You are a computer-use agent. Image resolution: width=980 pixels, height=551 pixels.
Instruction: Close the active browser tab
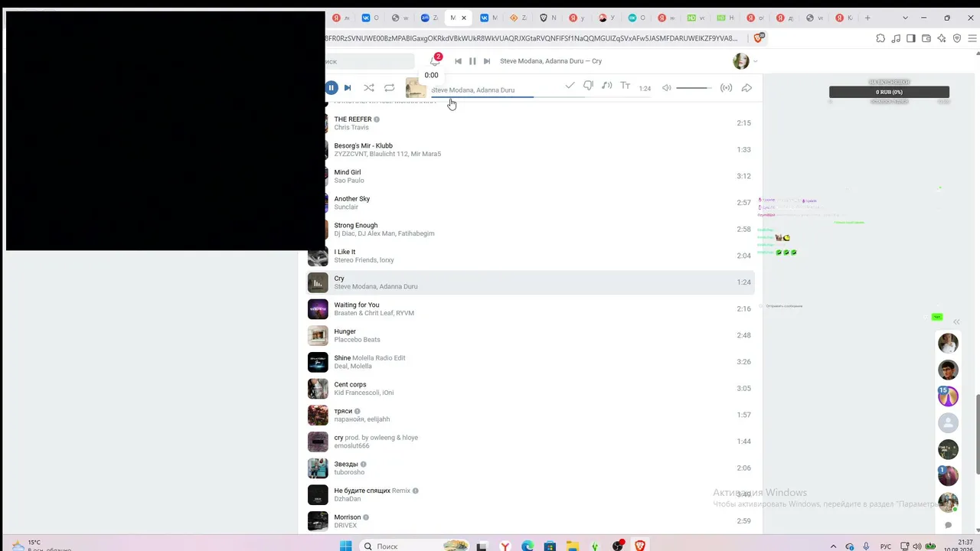click(463, 18)
